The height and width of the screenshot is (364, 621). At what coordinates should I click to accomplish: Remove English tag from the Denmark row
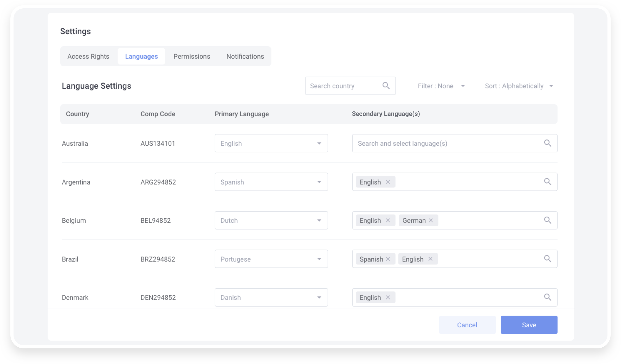tap(388, 297)
